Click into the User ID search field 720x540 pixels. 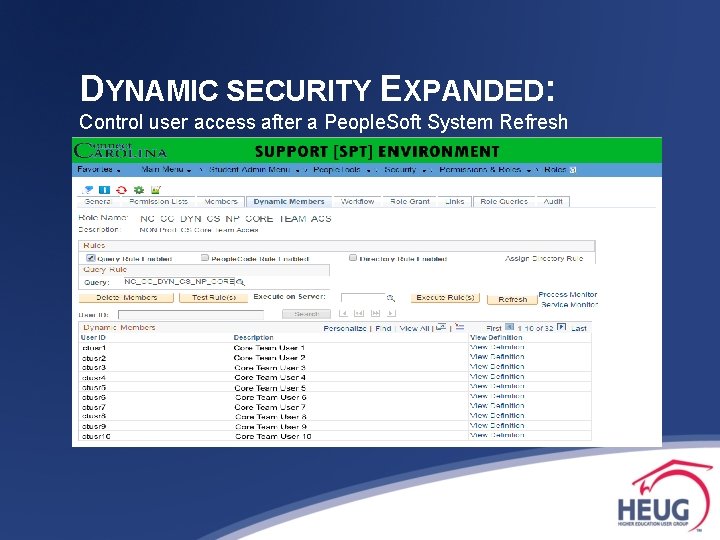pyautogui.click(x=191, y=315)
